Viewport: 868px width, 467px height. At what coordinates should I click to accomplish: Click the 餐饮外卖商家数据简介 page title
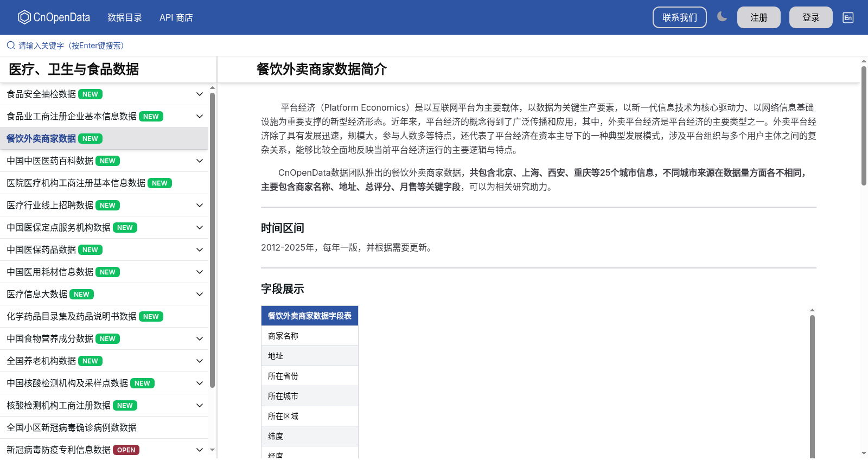click(x=322, y=69)
